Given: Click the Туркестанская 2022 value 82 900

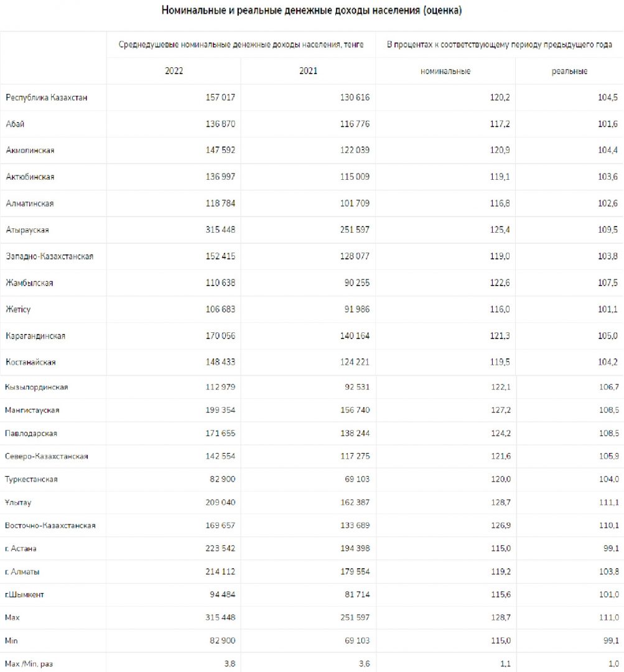Looking at the screenshot, I should 223,479.
